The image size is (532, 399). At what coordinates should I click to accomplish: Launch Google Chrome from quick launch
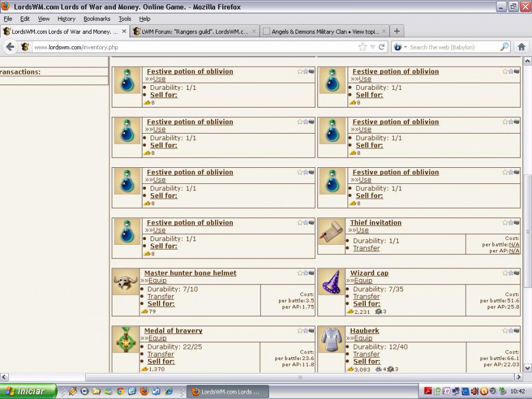coord(121,391)
